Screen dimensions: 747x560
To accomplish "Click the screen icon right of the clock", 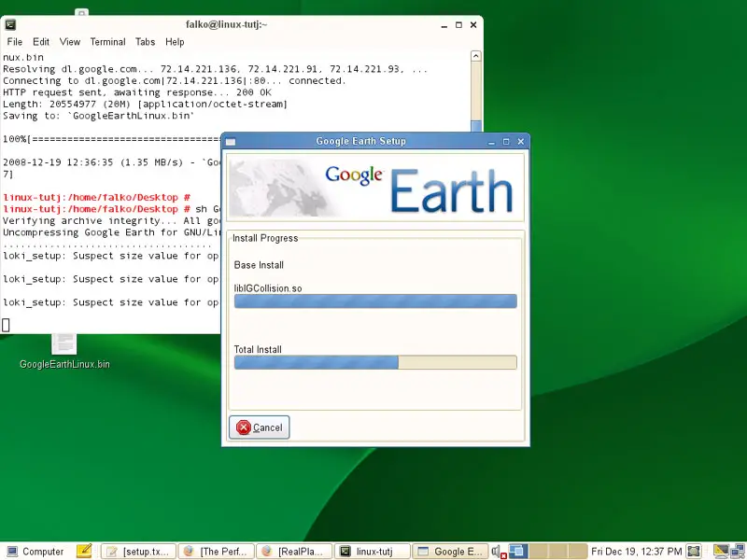I will click(694, 551).
